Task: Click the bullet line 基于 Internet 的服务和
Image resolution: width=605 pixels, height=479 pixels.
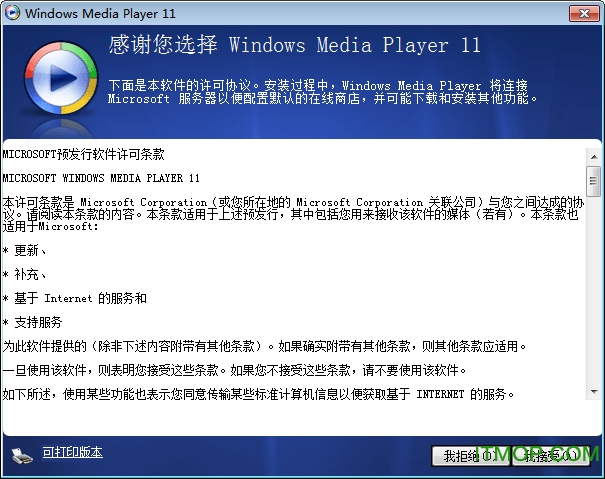Action: tap(75, 298)
